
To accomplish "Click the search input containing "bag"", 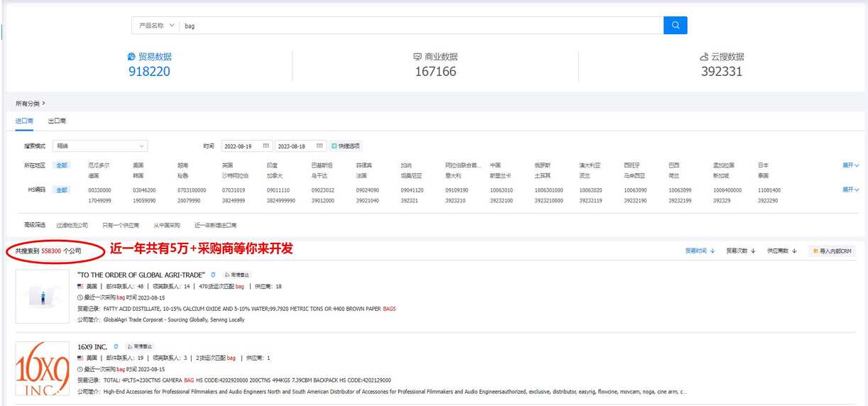I will [422, 26].
